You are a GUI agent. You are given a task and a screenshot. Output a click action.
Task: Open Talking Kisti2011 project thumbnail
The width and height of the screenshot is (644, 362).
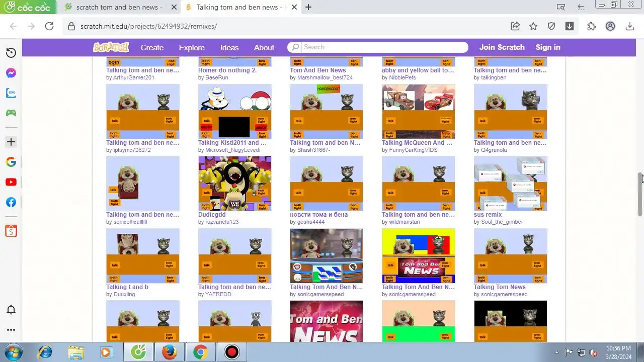tap(234, 112)
